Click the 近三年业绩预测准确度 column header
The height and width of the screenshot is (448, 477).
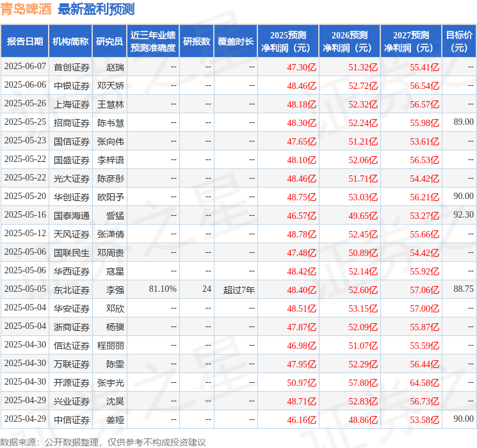coord(153,41)
